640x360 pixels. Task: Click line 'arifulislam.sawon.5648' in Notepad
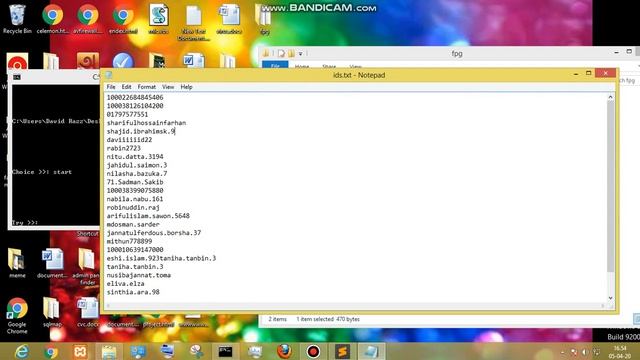148,216
